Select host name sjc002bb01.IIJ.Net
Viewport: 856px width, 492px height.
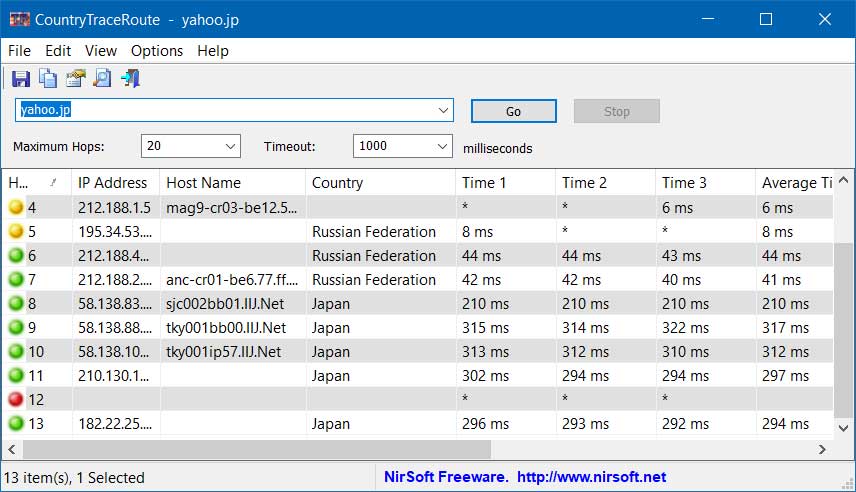click(225, 304)
